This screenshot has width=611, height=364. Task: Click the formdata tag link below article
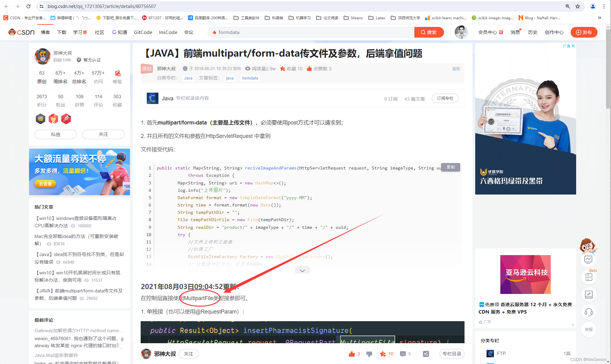pos(250,78)
